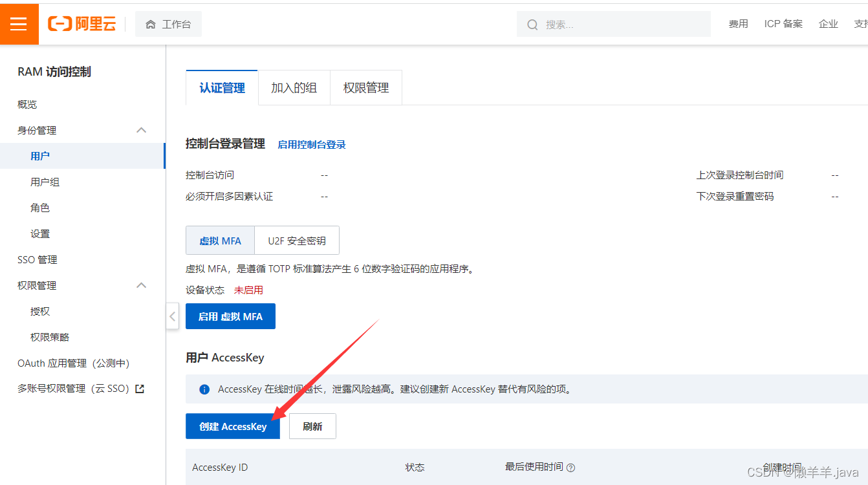Click into the 搜索 search field
868x485 pixels.
click(613, 24)
